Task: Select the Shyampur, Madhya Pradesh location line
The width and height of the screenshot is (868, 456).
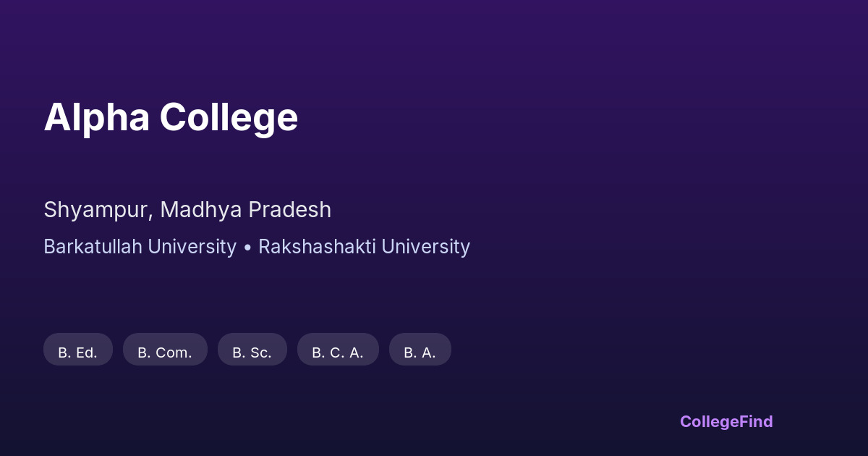Action: pyautogui.click(x=187, y=210)
